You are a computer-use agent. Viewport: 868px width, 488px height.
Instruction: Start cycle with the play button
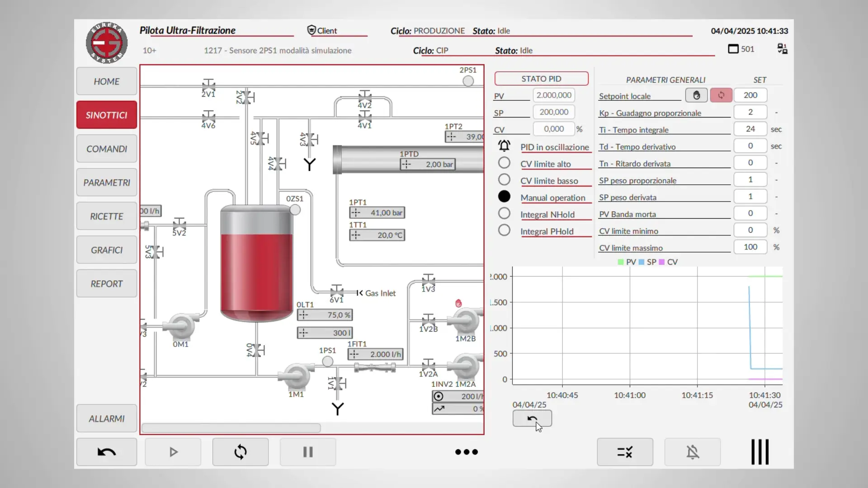(173, 452)
